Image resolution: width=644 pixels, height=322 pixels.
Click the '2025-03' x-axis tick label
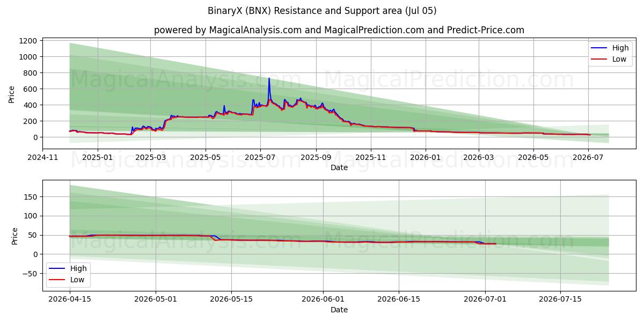[x=150, y=158]
